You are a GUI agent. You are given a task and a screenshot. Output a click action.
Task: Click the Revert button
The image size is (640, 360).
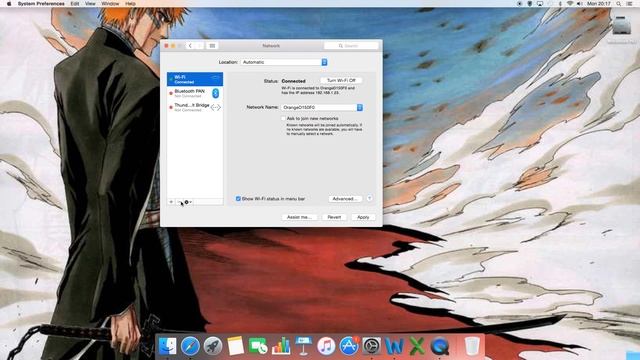click(334, 217)
